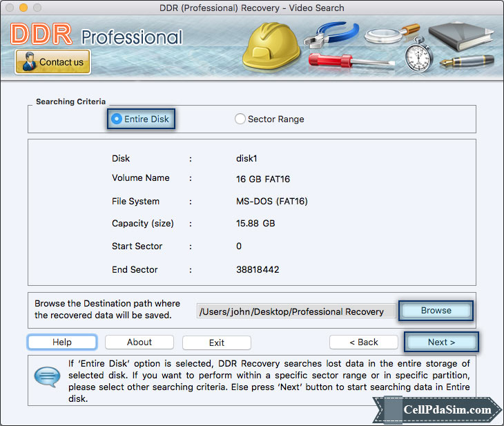This screenshot has height=426, width=504.
Task: Click the Exit button
Action: (217, 342)
